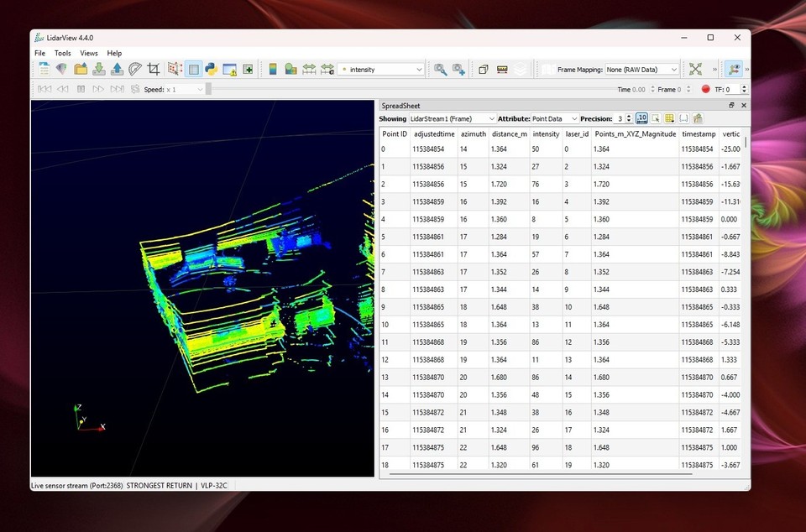Activate the protractor measurement tool
Viewport: 806px width, 532px height.
click(134, 69)
